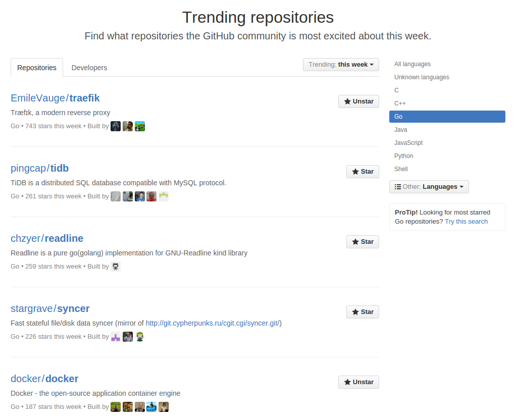Expand the Other: Languages dropdown
The image size is (517, 420).
pos(429,186)
